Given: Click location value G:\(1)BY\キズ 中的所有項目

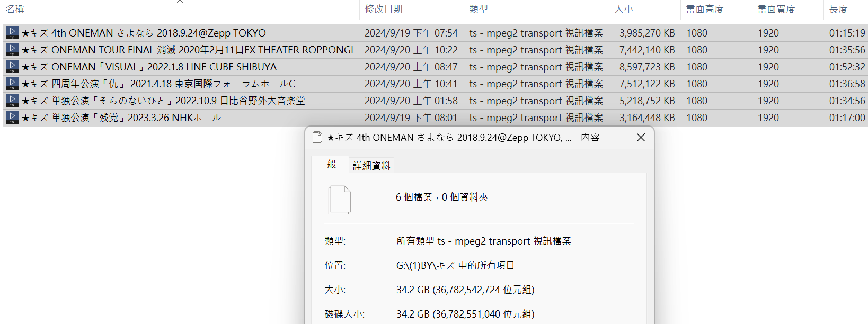Looking at the screenshot, I should pyautogui.click(x=456, y=265).
